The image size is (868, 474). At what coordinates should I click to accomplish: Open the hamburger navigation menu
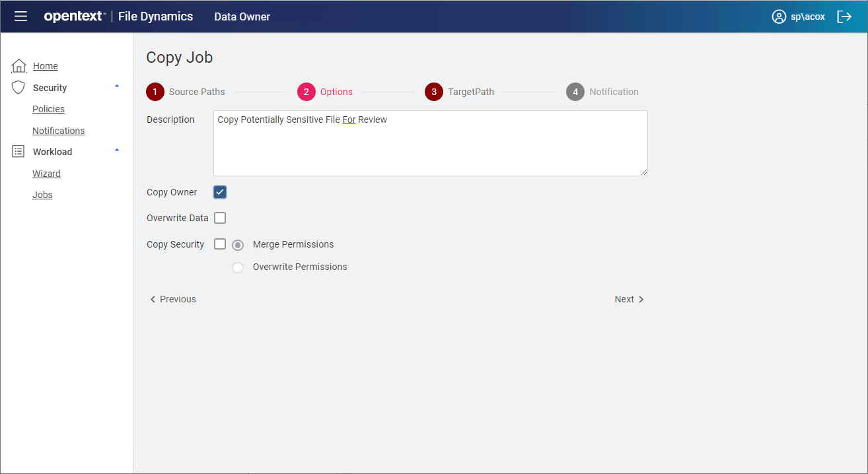pos(21,17)
